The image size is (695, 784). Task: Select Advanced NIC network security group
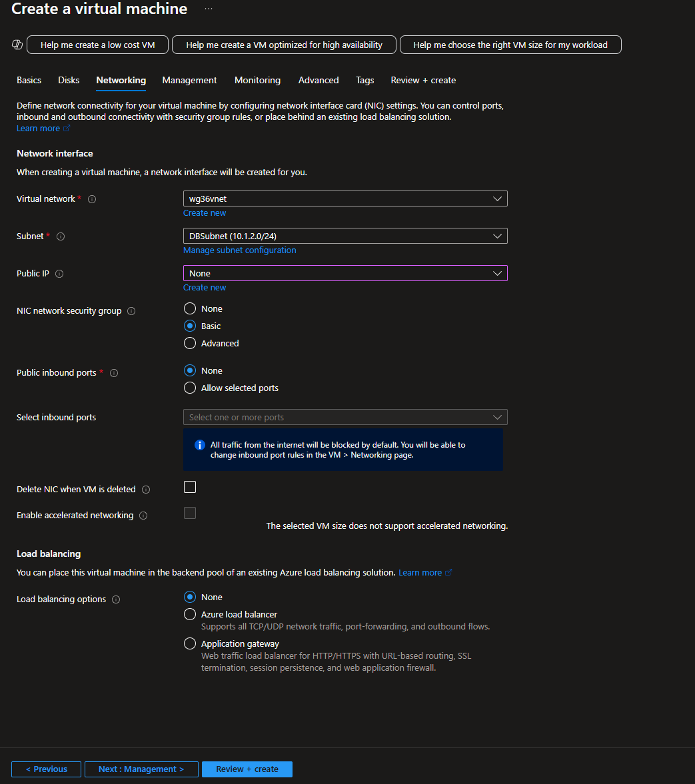[190, 343]
